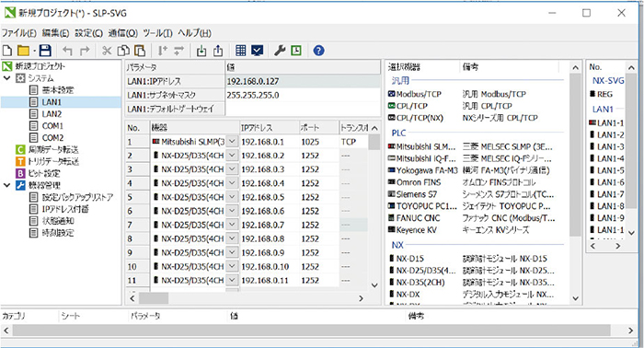Select 状態通知 tree item
The width and height of the screenshot is (644, 348).
point(52,221)
